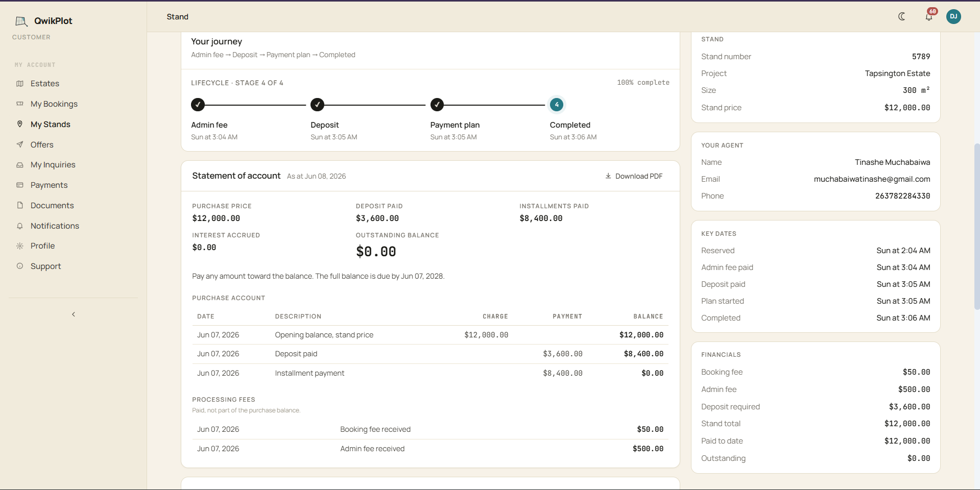Click the Installments Paid $8,400.00 value

coord(541,218)
